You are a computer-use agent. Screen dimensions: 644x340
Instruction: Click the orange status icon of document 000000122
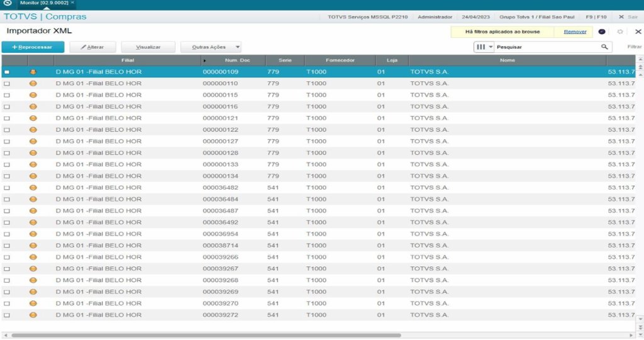point(33,130)
